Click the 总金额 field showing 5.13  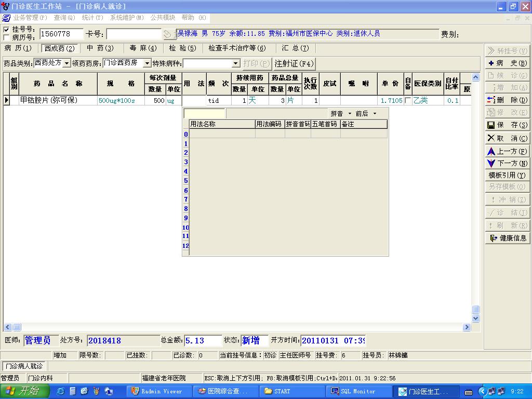coord(203,340)
